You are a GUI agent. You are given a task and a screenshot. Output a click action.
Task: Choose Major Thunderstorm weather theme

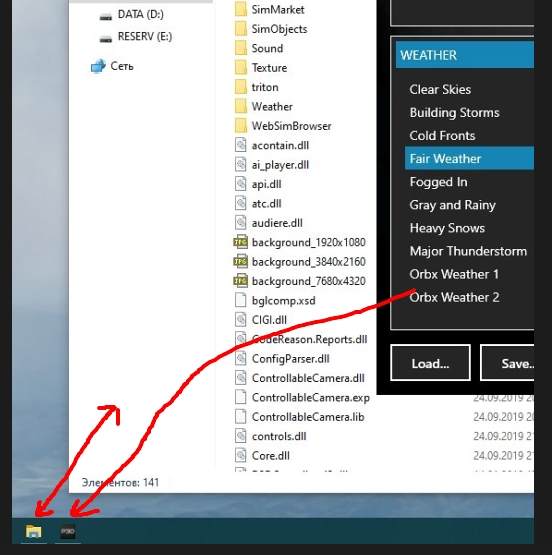coord(468,251)
